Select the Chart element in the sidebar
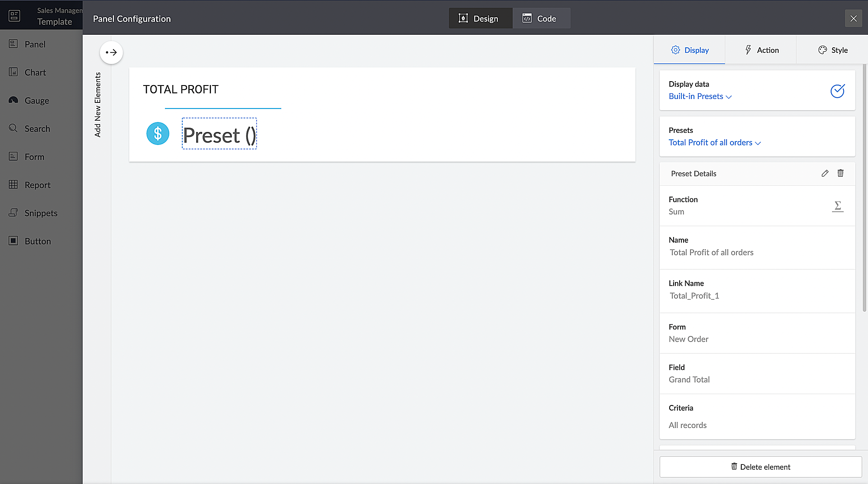868x484 pixels. tap(35, 72)
